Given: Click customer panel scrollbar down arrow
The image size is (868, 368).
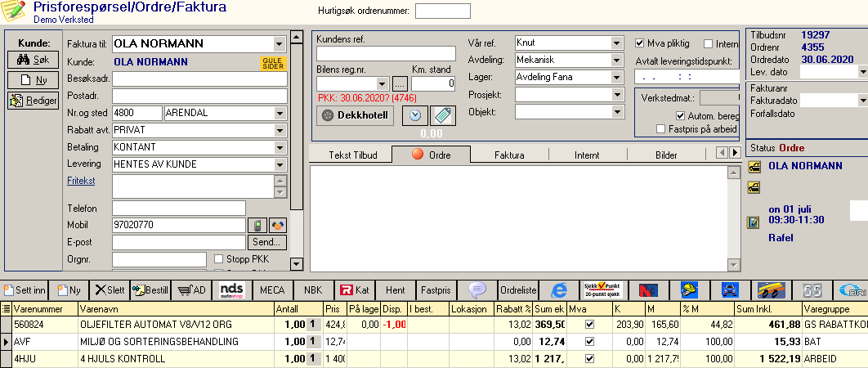Looking at the screenshot, I should click(297, 264).
